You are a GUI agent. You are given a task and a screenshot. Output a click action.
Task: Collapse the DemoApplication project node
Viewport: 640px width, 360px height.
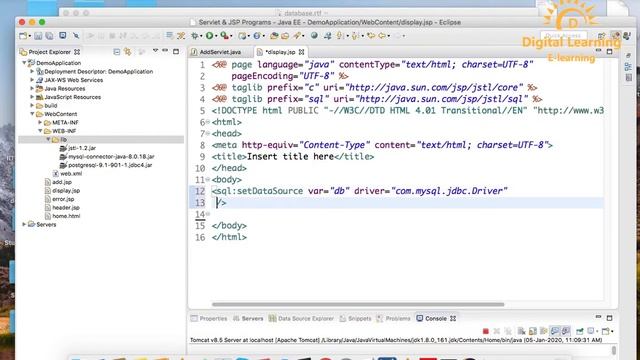pyautogui.click(x=24, y=63)
